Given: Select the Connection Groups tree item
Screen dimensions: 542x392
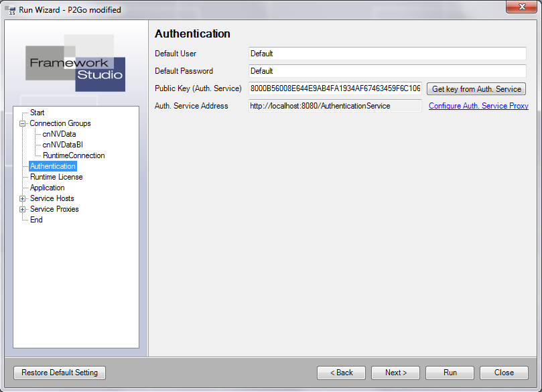Looking at the screenshot, I should pos(60,123).
